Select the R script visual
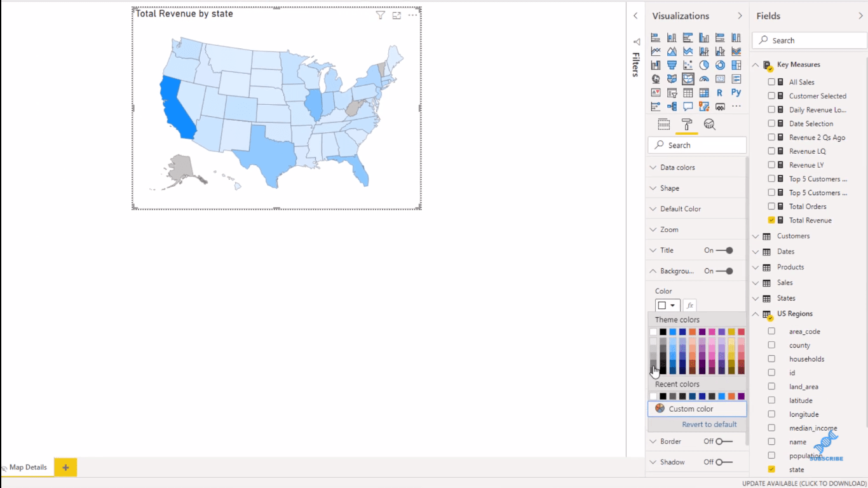This screenshot has height=488, width=868. pos(720,92)
